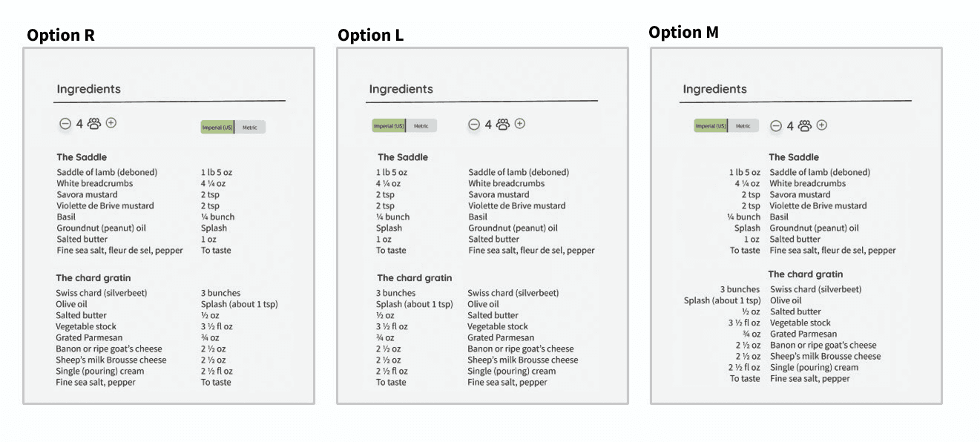Click the Option M title label
Screen dimensions: 980x442
point(683,33)
